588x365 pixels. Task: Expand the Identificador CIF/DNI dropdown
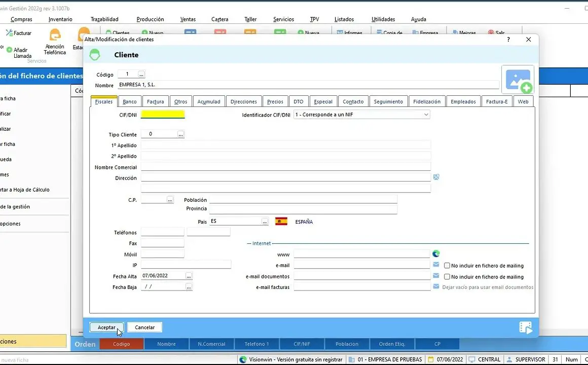point(426,115)
